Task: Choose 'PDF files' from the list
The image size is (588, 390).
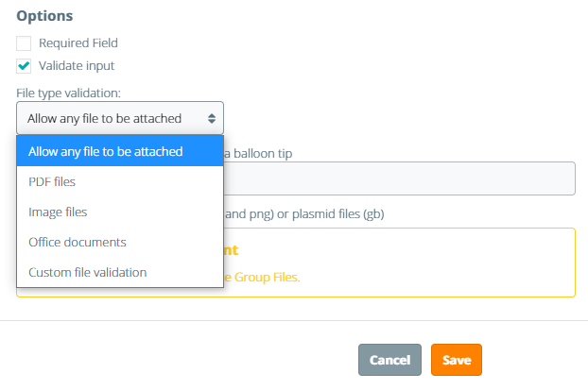Action: point(52,181)
